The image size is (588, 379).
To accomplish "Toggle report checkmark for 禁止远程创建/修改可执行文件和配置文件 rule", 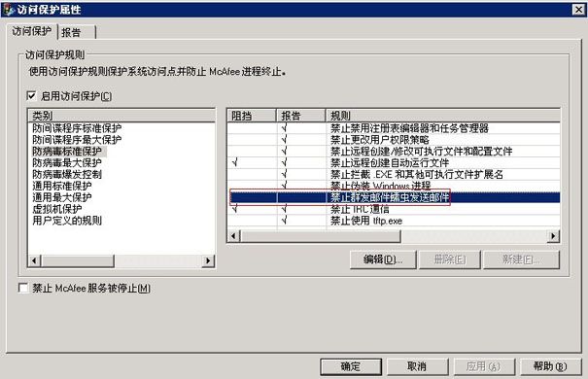I will click(284, 152).
